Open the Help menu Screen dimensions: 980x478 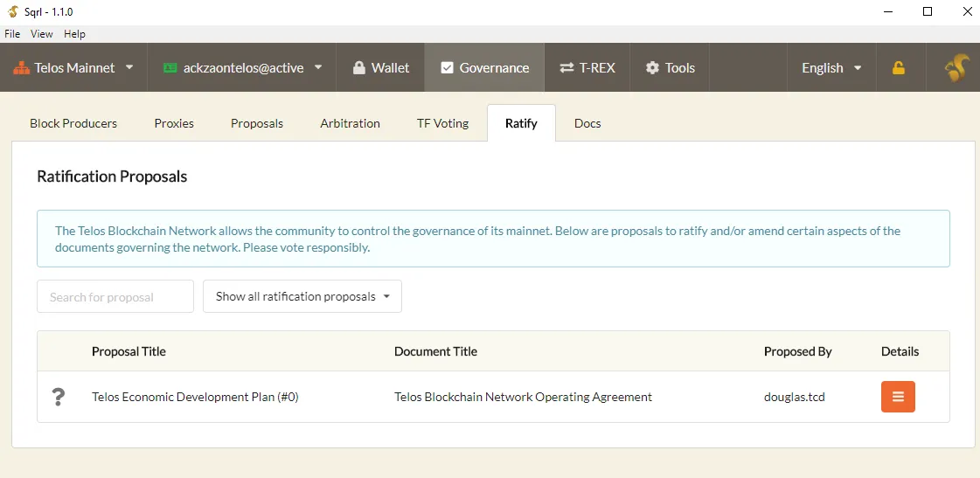coord(74,34)
